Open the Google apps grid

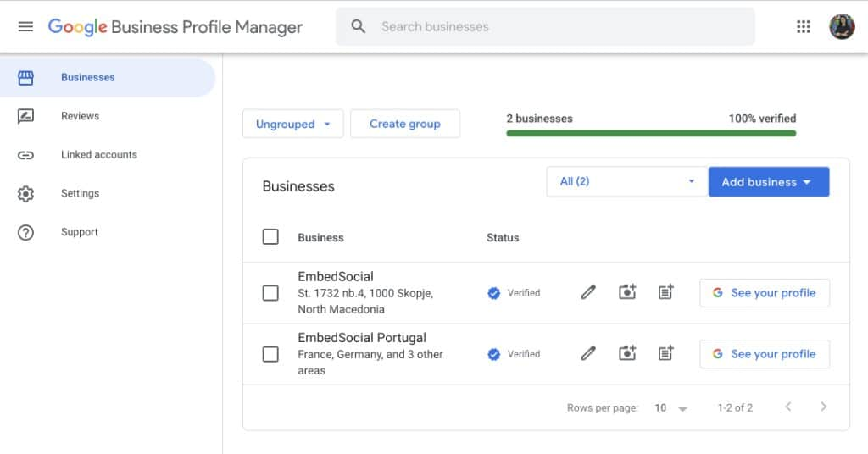point(804,26)
